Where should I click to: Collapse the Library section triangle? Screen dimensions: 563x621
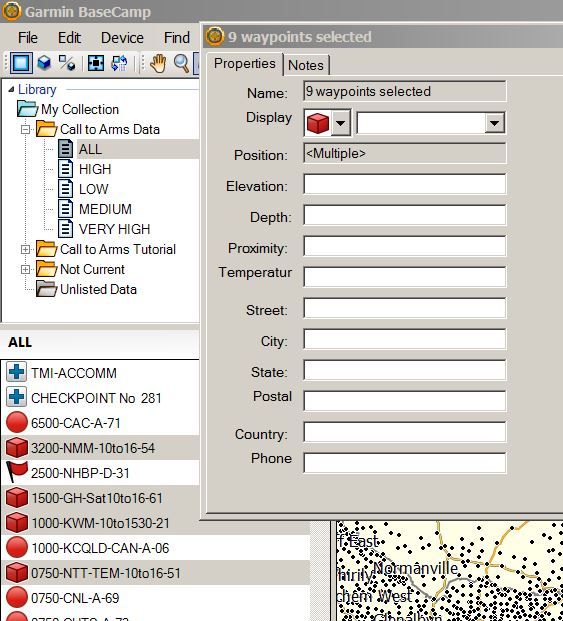[x=11, y=90]
